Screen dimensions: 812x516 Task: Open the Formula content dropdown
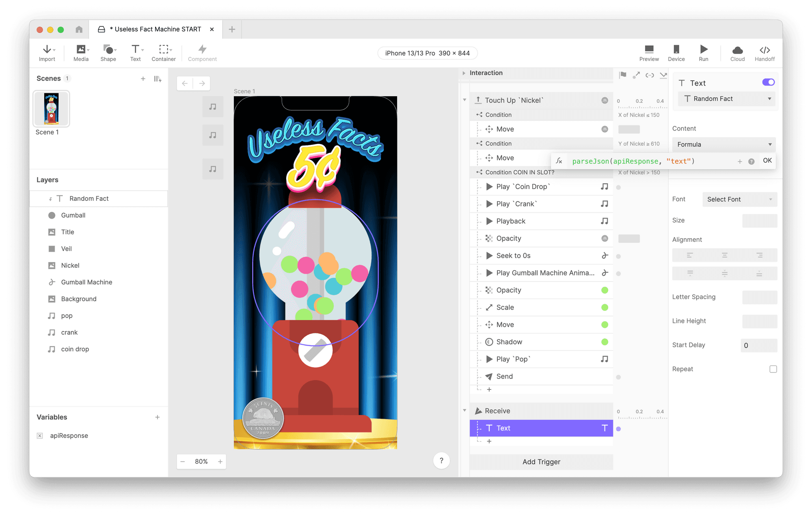pos(724,144)
